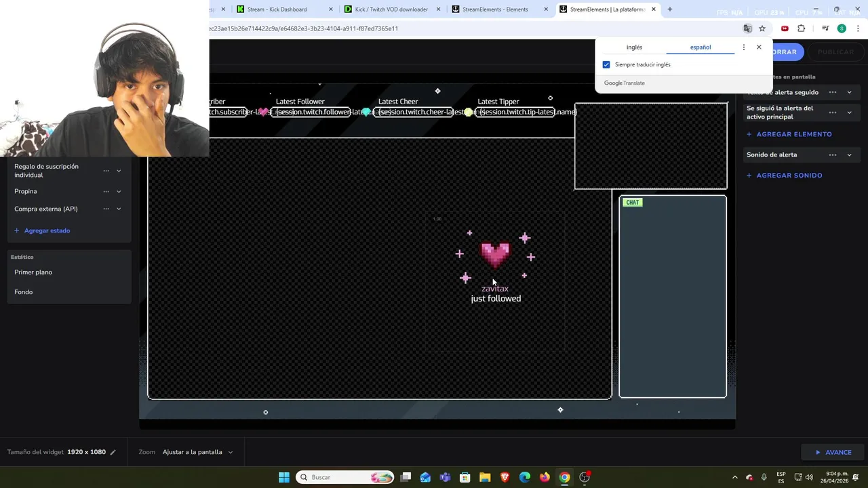Screen dimensions: 868x488
Task: Open the Windows Start menu
Action: point(284,477)
